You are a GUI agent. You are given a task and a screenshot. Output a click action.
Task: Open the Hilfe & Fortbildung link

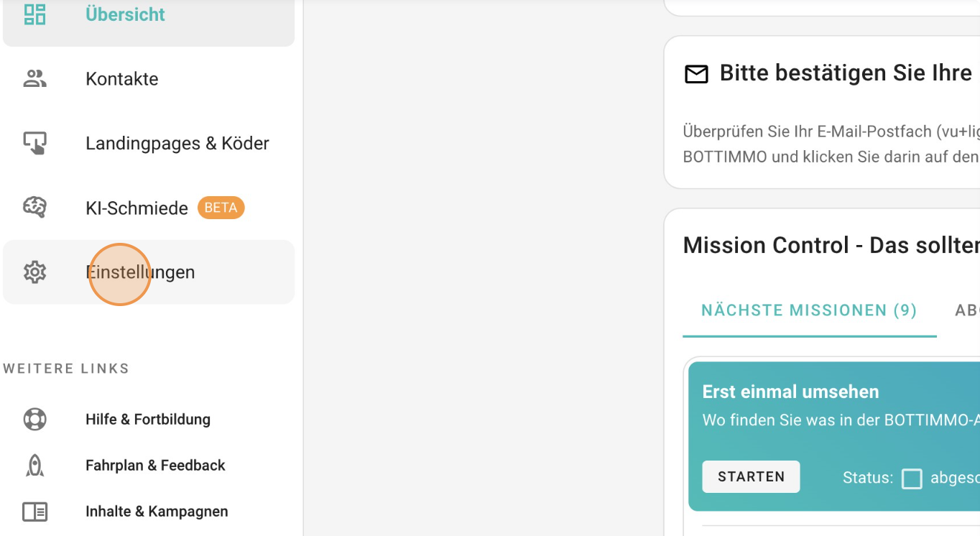coord(148,419)
